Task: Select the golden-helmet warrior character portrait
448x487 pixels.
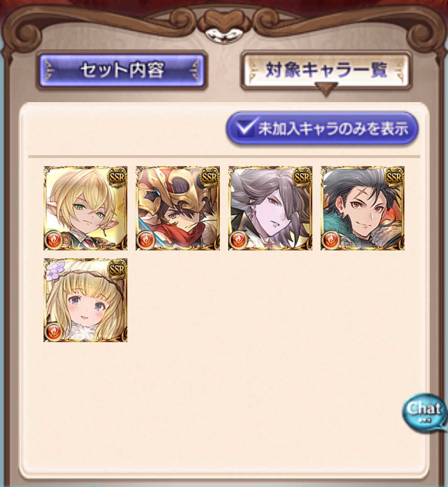Action: (x=178, y=208)
